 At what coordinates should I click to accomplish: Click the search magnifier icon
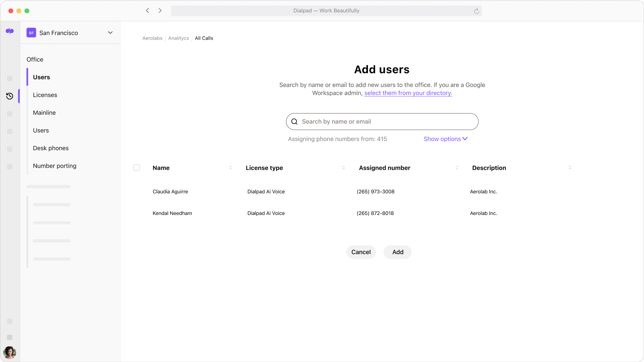point(295,122)
